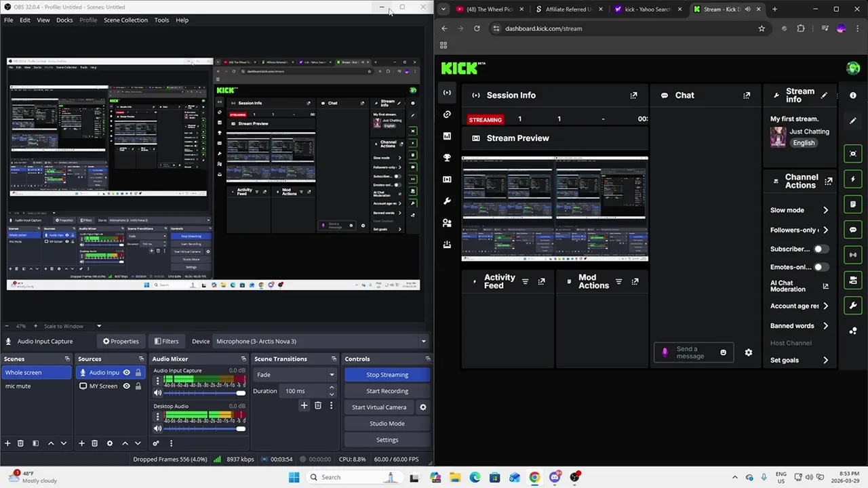Open Chrome from the taskbar
The width and height of the screenshot is (868, 488).
click(x=534, y=477)
